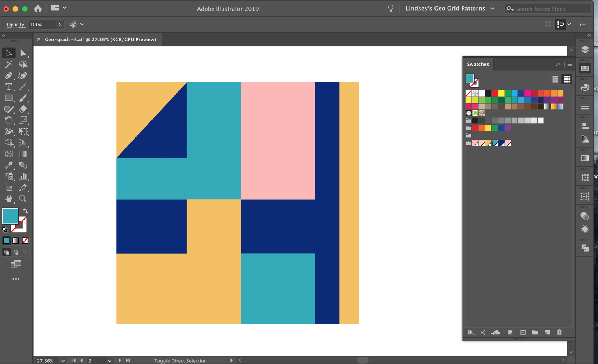Open Swatch Libraries menu icon
This screenshot has width=598, height=364.
coord(471,332)
